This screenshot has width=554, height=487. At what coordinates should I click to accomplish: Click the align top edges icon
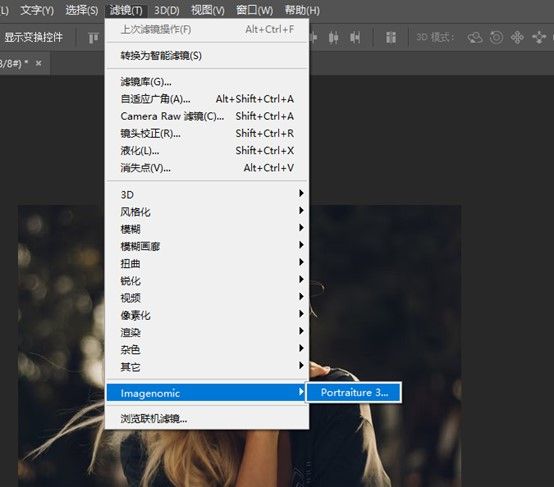click(x=93, y=38)
